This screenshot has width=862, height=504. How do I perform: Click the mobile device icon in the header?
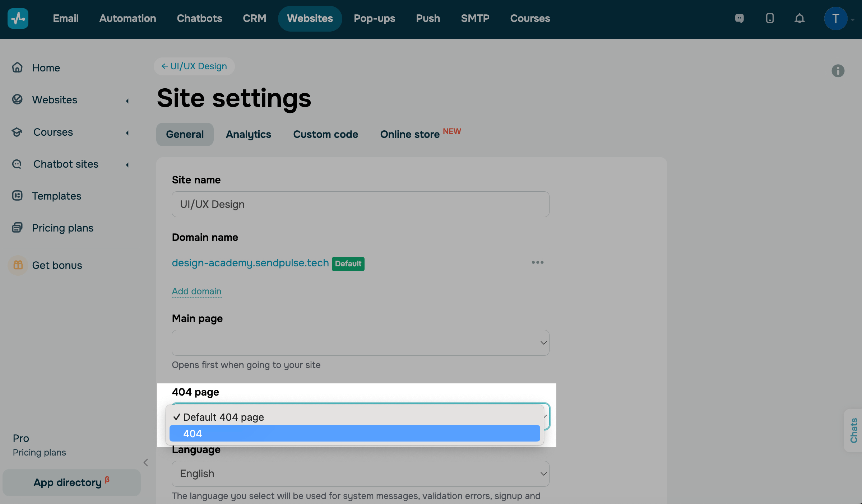[x=769, y=18]
